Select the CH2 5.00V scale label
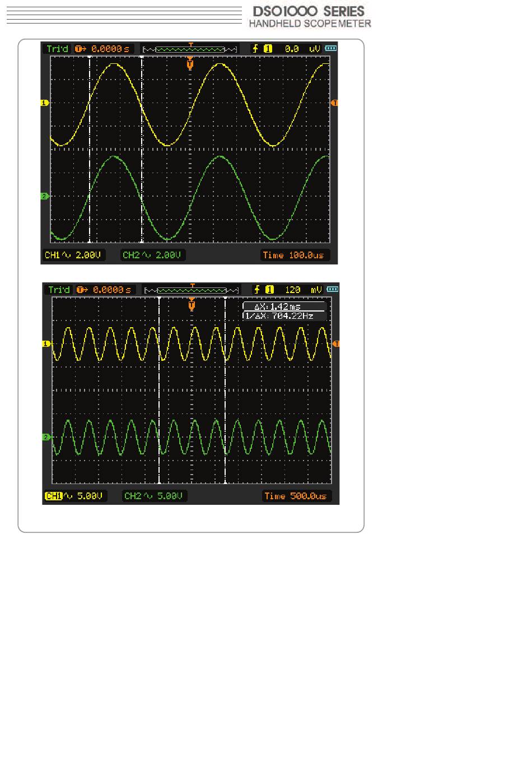This screenshot has height=762, width=532. 154,496
